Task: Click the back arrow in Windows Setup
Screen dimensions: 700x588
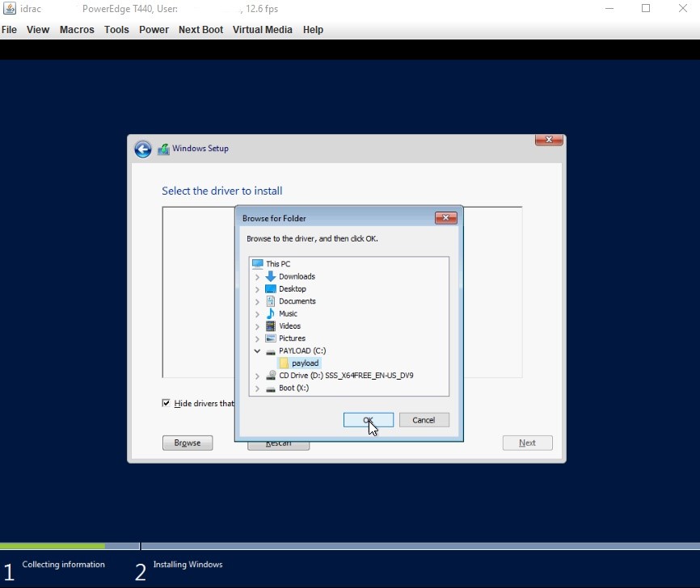Action: tap(142, 149)
